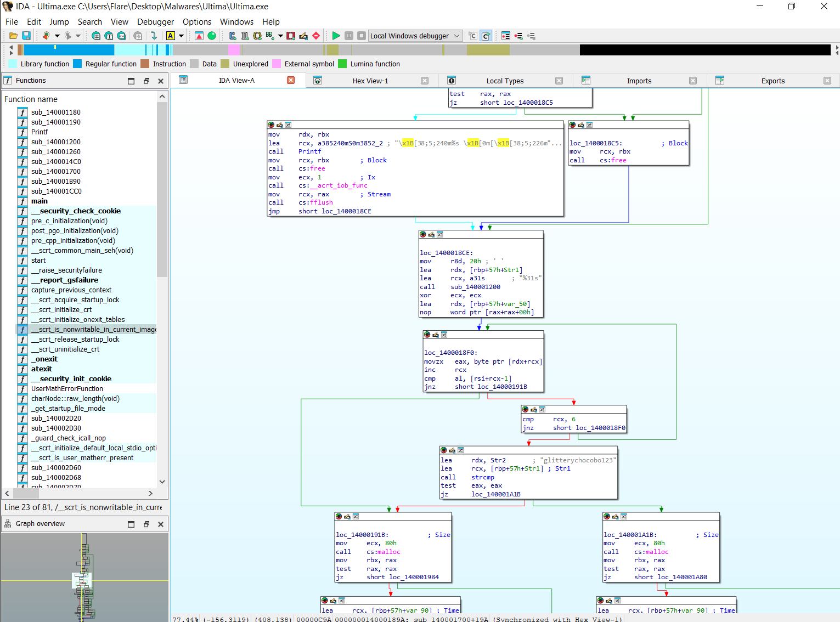
Task: Expand the dropdown arrow right of the folder-save icons
Action: tap(57, 36)
